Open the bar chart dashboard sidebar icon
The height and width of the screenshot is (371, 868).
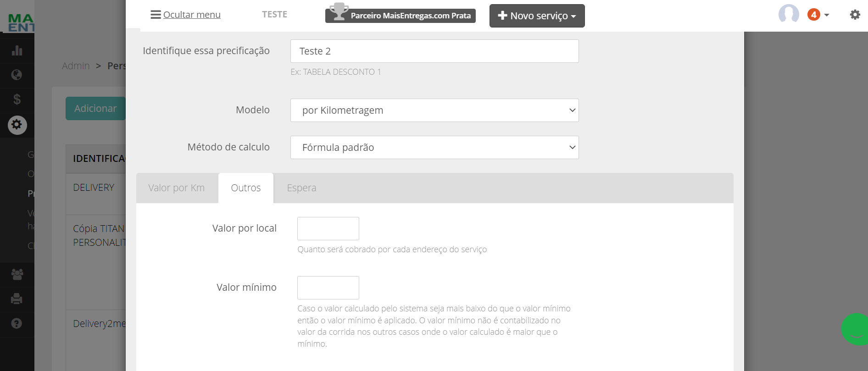17,50
